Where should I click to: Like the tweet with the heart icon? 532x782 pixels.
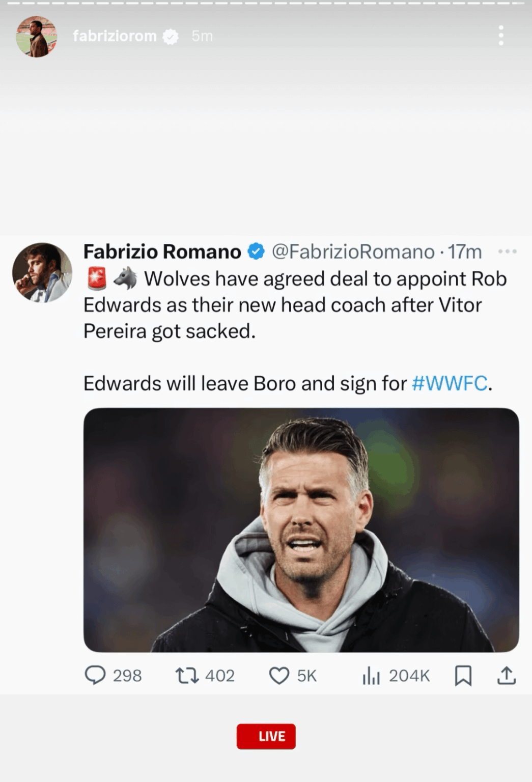click(x=279, y=676)
